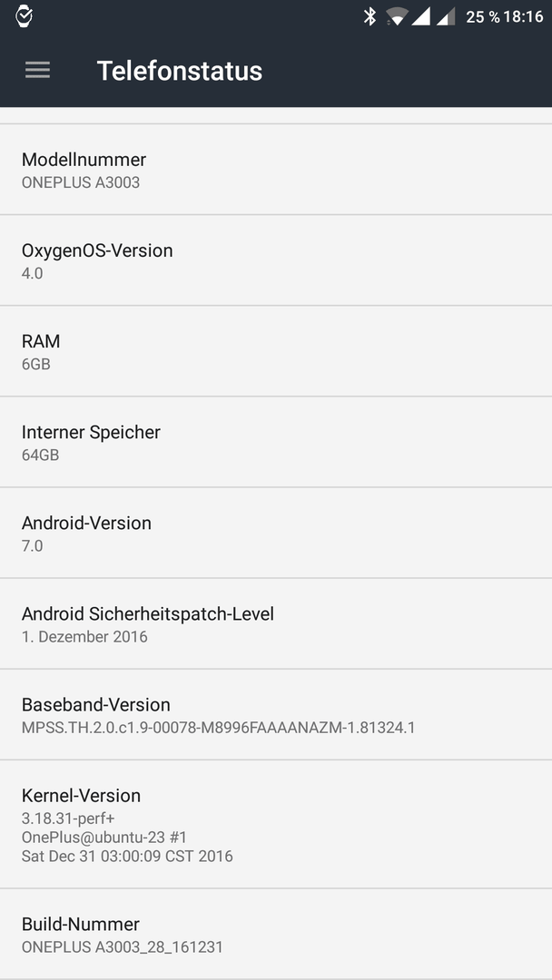Viewport: 552px width, 980px height.
Task: Tap the Build-Nummer entry
Action: tap(276, 934)
